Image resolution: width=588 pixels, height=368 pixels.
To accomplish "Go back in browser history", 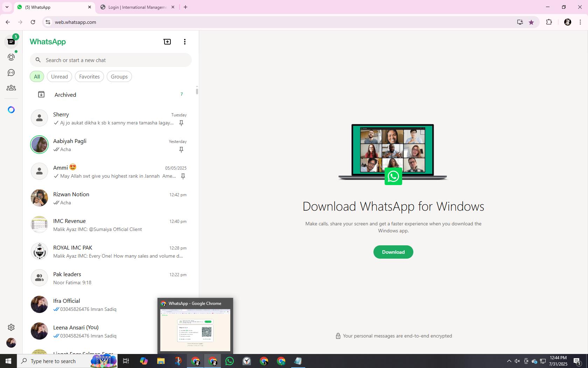I will coord(8,22).
